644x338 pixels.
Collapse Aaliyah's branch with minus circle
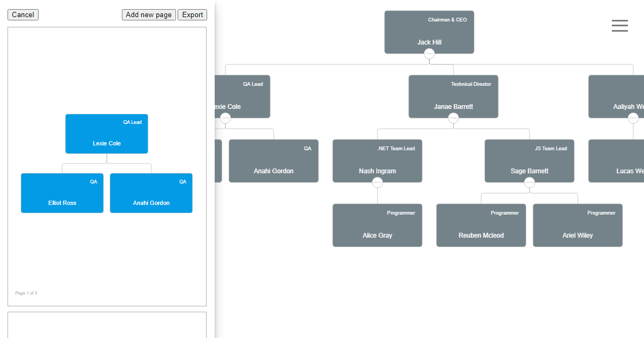coord(633,118)
